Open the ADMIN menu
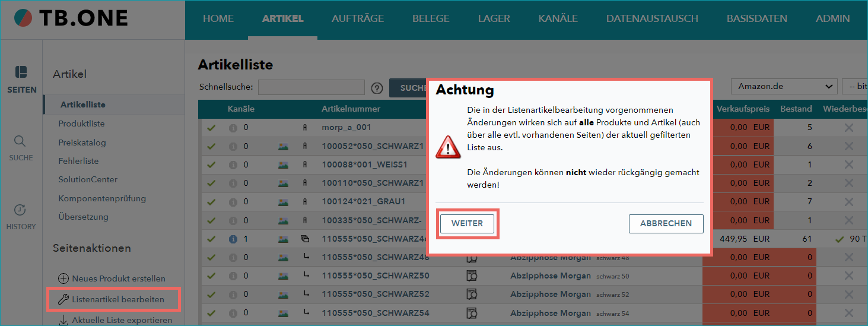Viewport: 868px width, 326px height. click(832, 18)
